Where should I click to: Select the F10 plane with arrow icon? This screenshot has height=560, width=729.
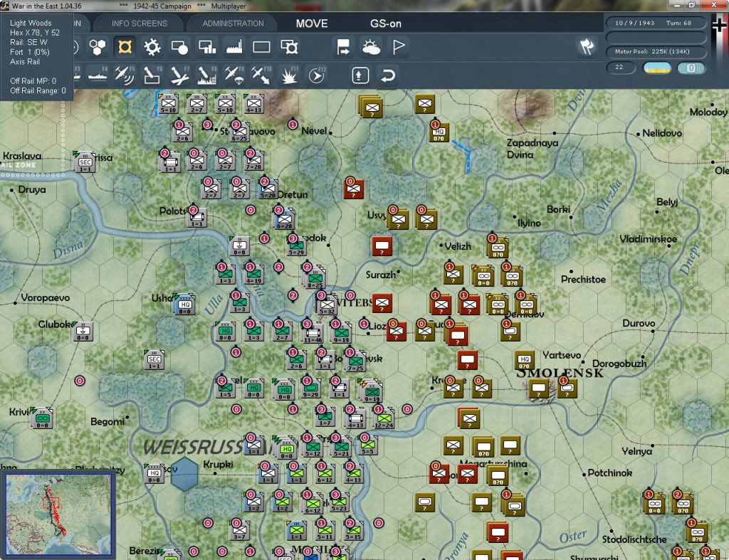(x=261, y=75)
